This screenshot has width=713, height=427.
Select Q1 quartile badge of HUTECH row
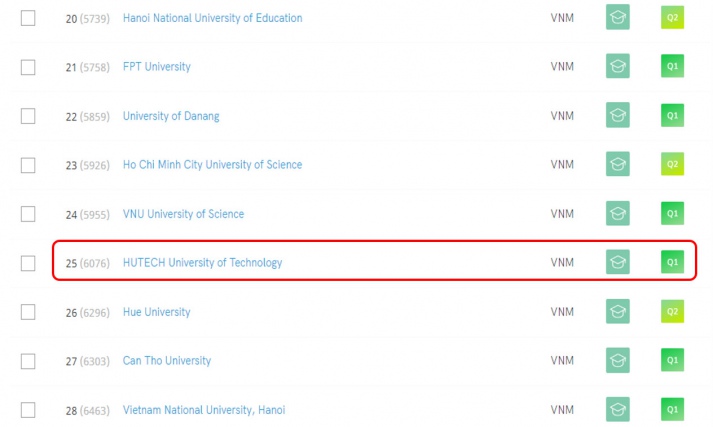point(672,262)
